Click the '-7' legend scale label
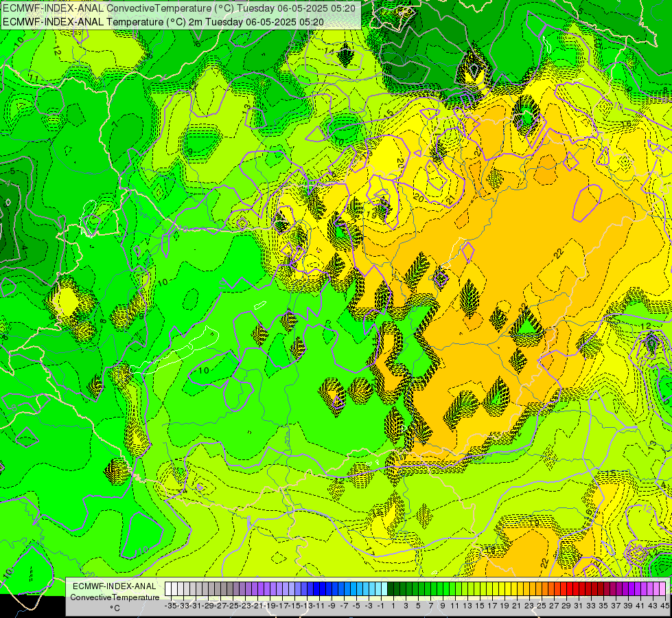672x618 pixels. coord(344,606)
